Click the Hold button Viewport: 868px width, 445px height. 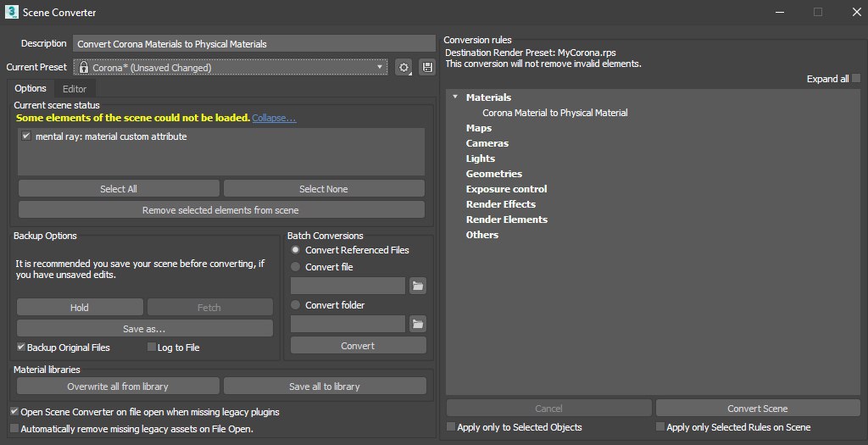pyautogui.click(x=80, y=307)
